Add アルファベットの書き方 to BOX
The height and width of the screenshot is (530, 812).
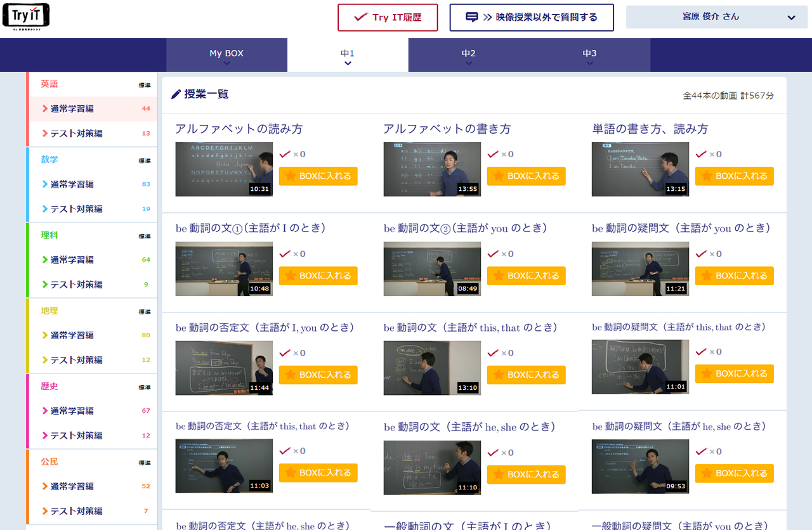point(526,176)
